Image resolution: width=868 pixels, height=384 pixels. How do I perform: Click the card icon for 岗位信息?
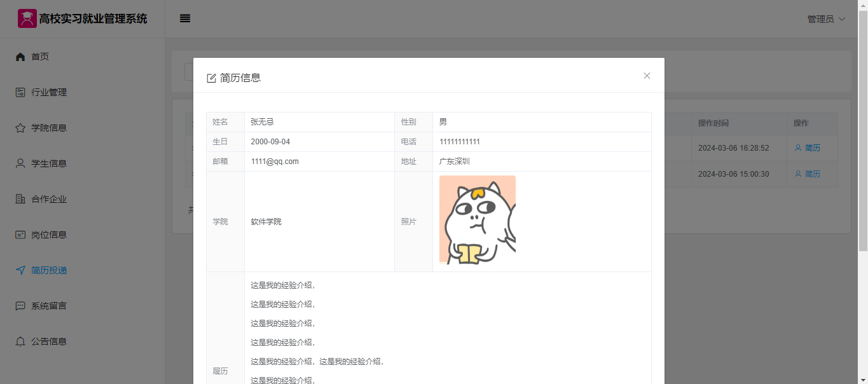tap(20, 235)
